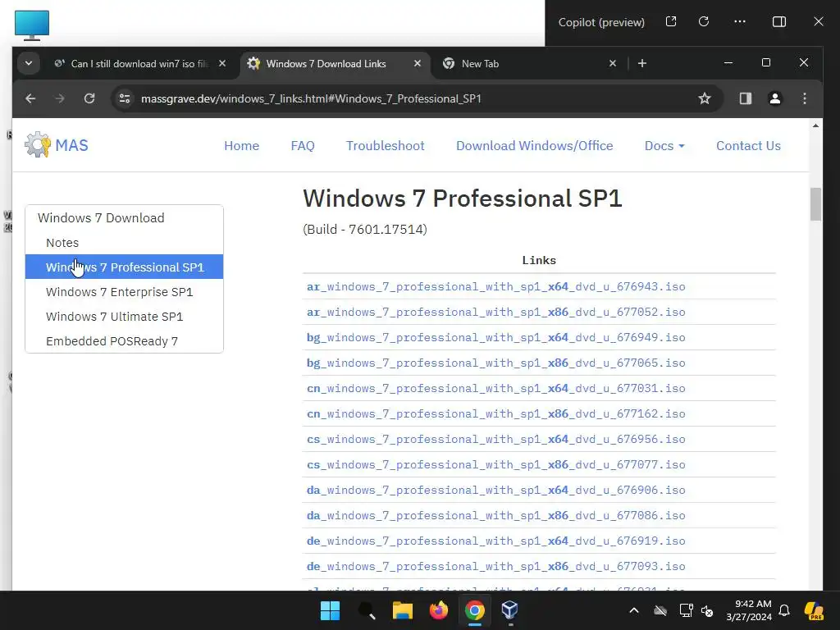Download cs x86 ISO link 677077
The width and height of the screenshot is (840, 630).
point(496,464)
